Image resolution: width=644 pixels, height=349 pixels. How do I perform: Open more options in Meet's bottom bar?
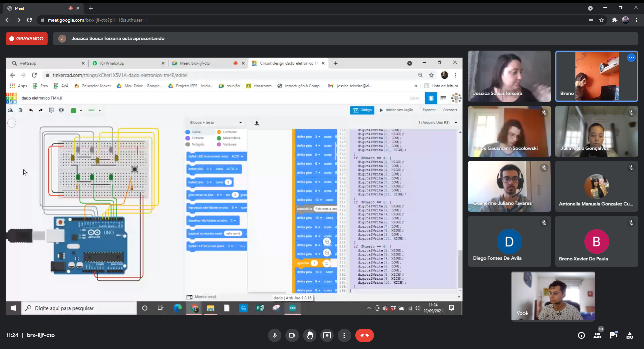(x=344, y=335)
